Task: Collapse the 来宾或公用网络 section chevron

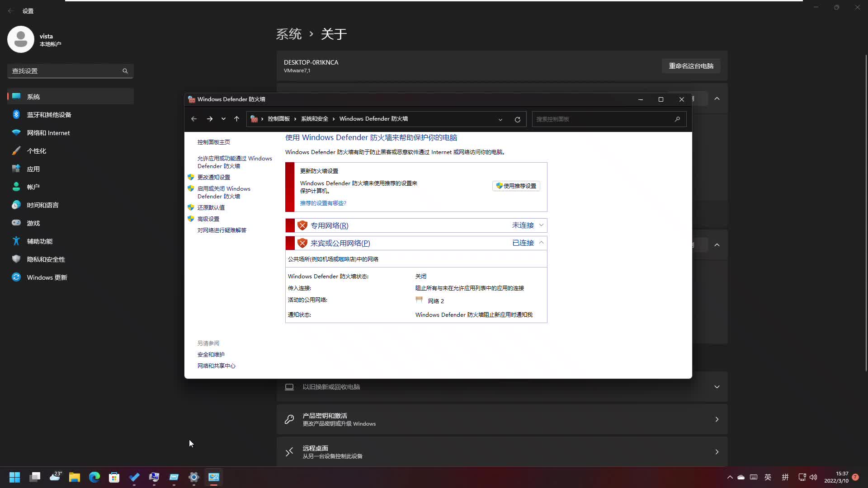Action: 541,243
